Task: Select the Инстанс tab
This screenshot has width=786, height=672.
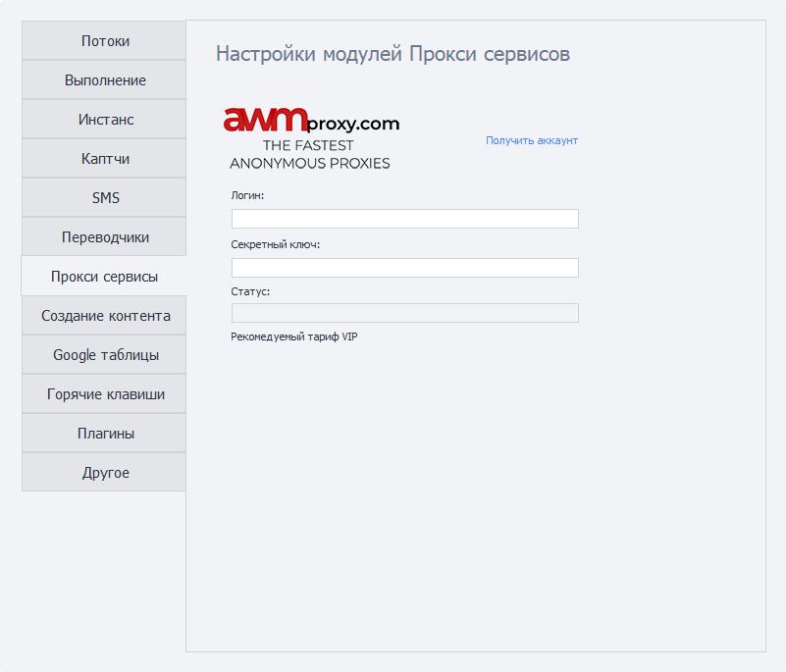Action: (x=105, y=120)
